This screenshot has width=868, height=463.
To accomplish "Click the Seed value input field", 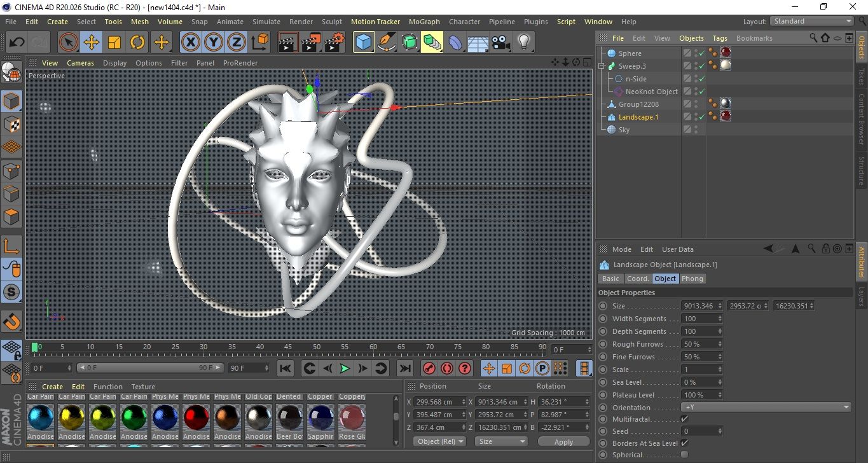I will pyautogui.click(x=701, y=431).
